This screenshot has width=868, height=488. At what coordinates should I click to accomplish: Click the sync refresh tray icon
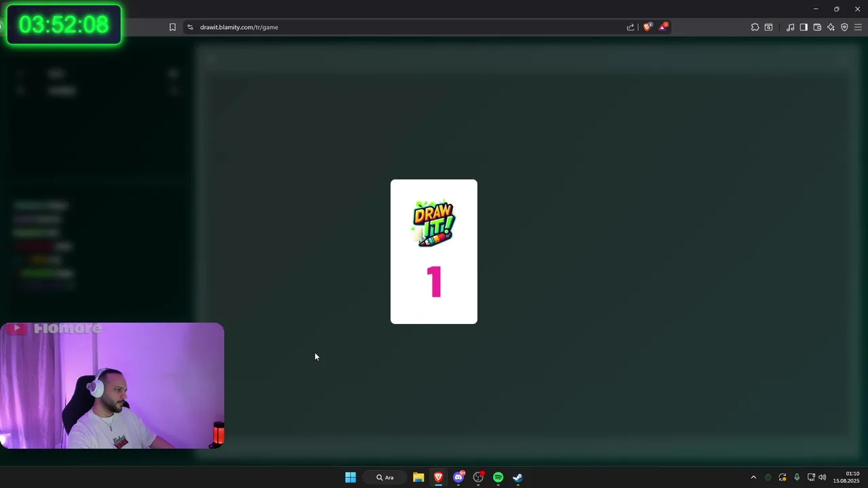pyautogui.click(x=783, y=477)
